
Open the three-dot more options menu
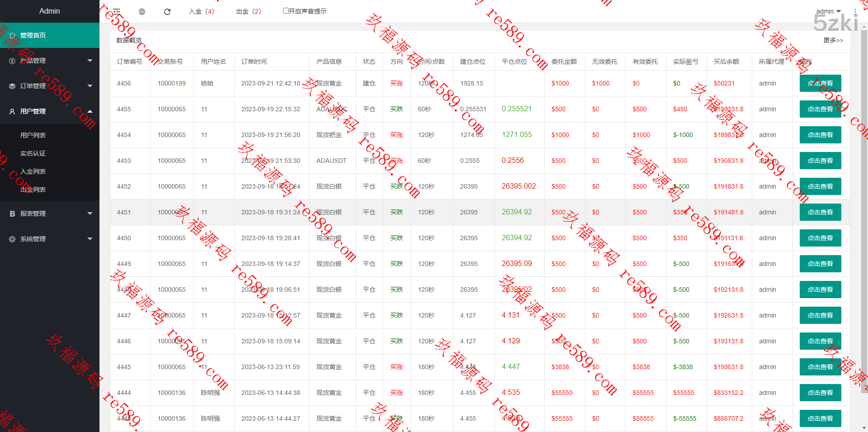(x=855, y=11)
